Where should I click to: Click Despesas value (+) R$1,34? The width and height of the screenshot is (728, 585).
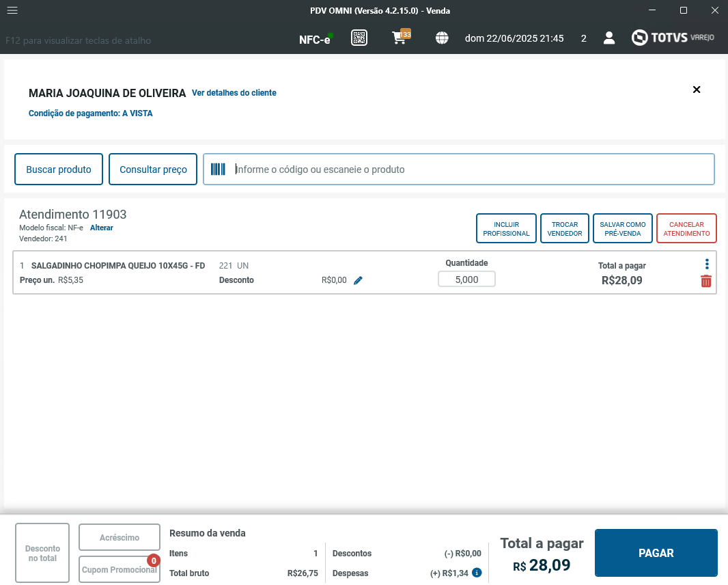pos(449,573)
